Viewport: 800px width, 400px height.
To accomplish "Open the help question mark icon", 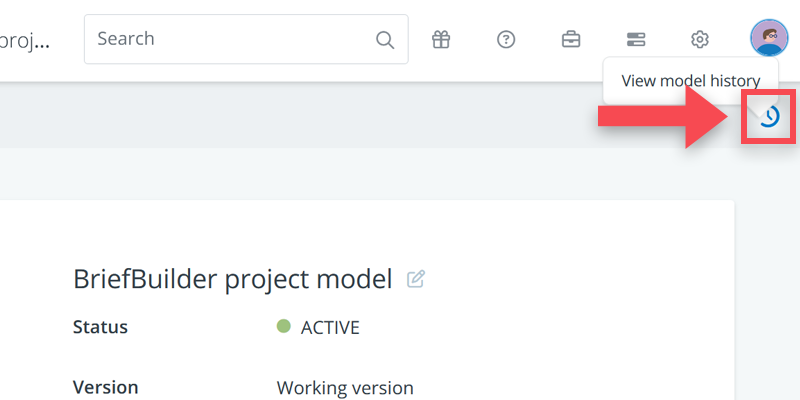I will pos(506,40).
